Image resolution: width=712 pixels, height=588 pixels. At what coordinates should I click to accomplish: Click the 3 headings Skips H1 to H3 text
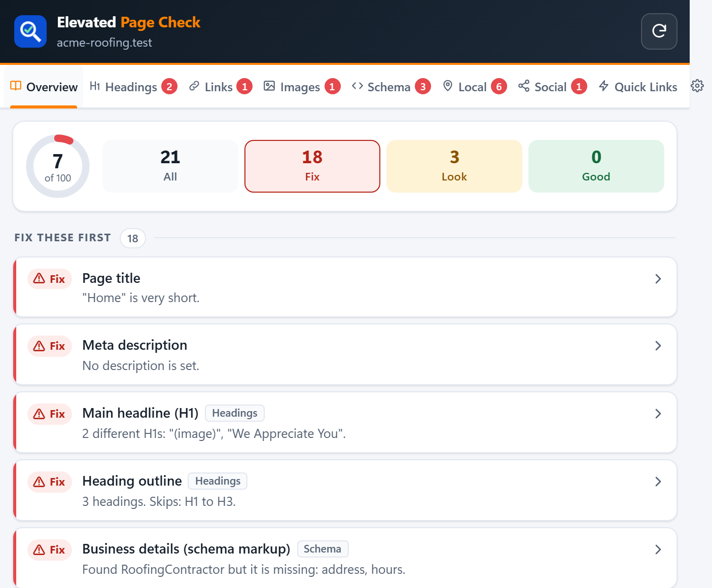(159, 501)
